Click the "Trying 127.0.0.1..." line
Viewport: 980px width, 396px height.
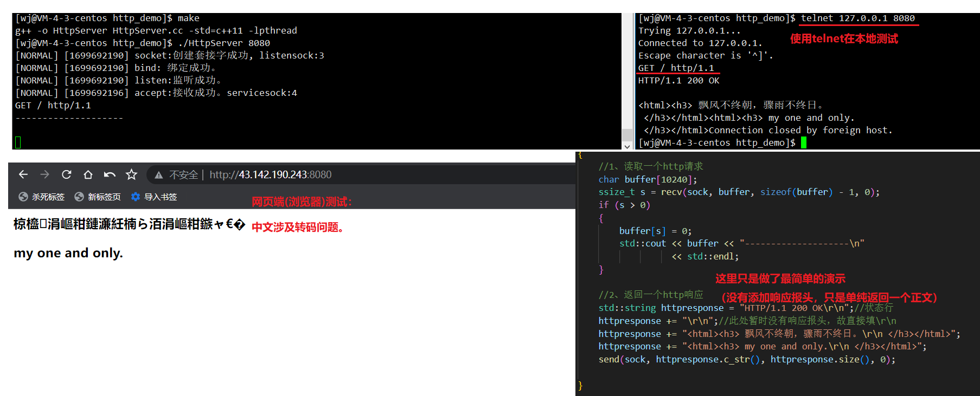(x=689, y=30)
